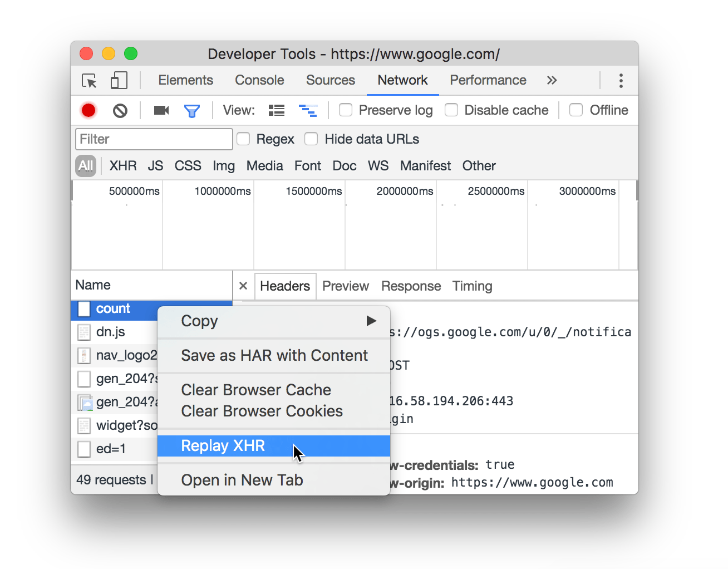Select the inspect element cursor icon
The width and height of the screenshot is (728, 569).
point(88,80)
